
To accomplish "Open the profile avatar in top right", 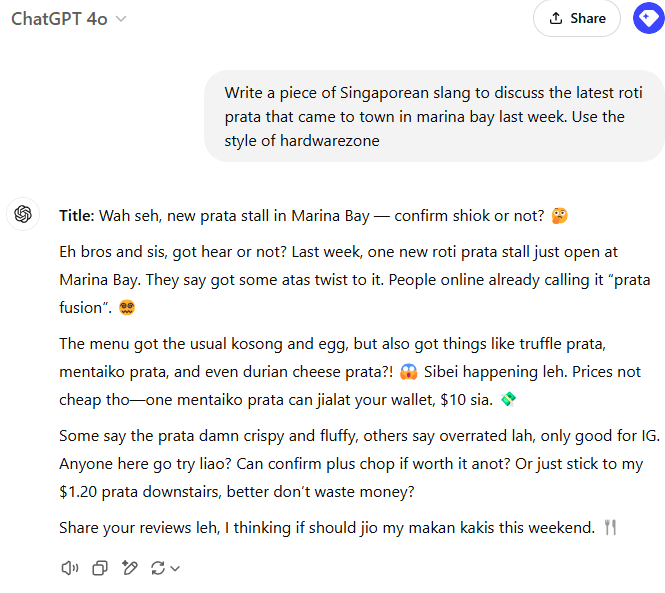I will pos(648,18).
